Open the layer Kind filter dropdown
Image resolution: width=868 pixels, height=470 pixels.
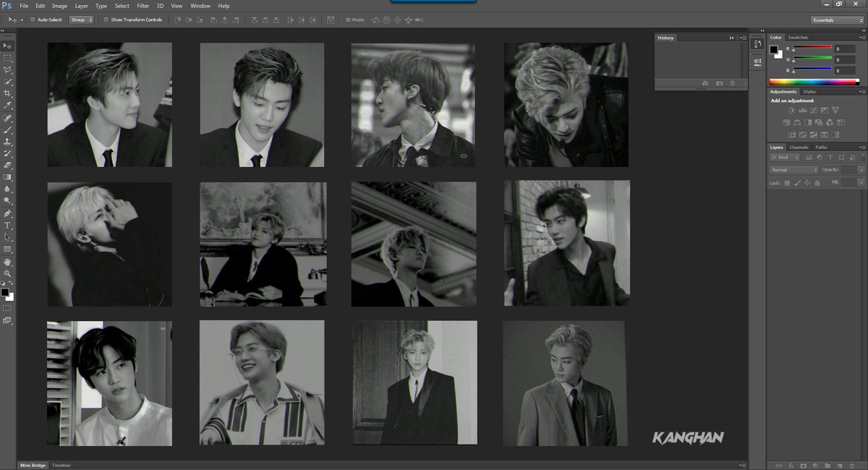786,157
